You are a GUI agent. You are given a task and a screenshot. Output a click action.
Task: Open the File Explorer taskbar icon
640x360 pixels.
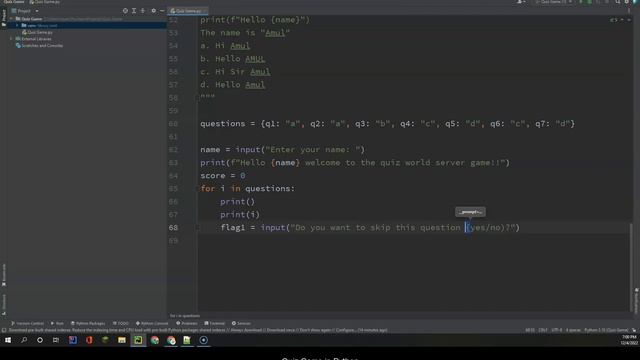122,340
